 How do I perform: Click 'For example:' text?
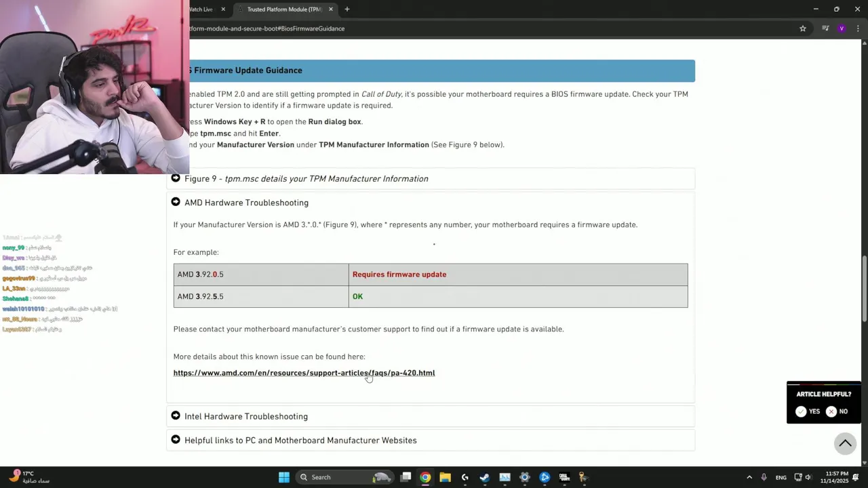pos(196,252)
